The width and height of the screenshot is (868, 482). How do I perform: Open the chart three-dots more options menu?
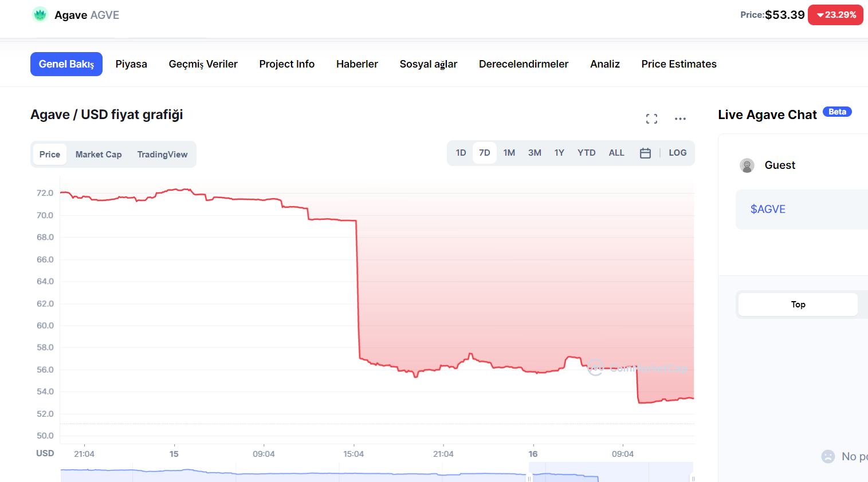(x=680, y=118)
